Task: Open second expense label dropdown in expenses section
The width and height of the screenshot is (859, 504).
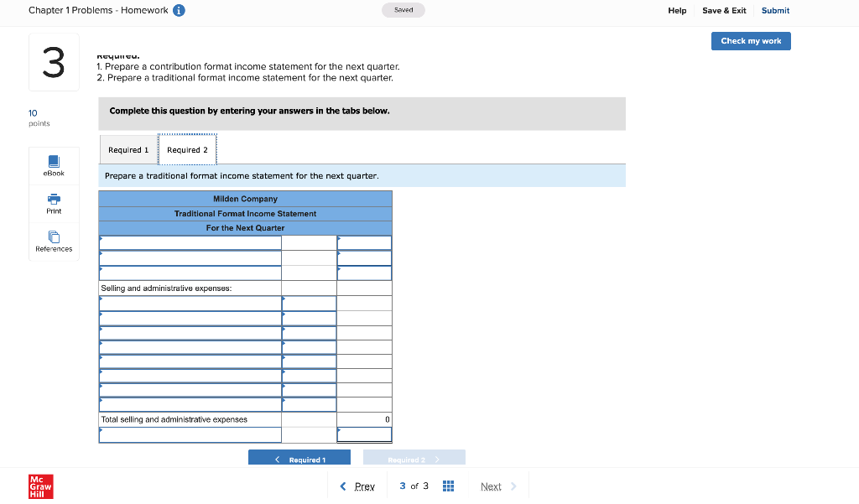Action: pos(190,318)
